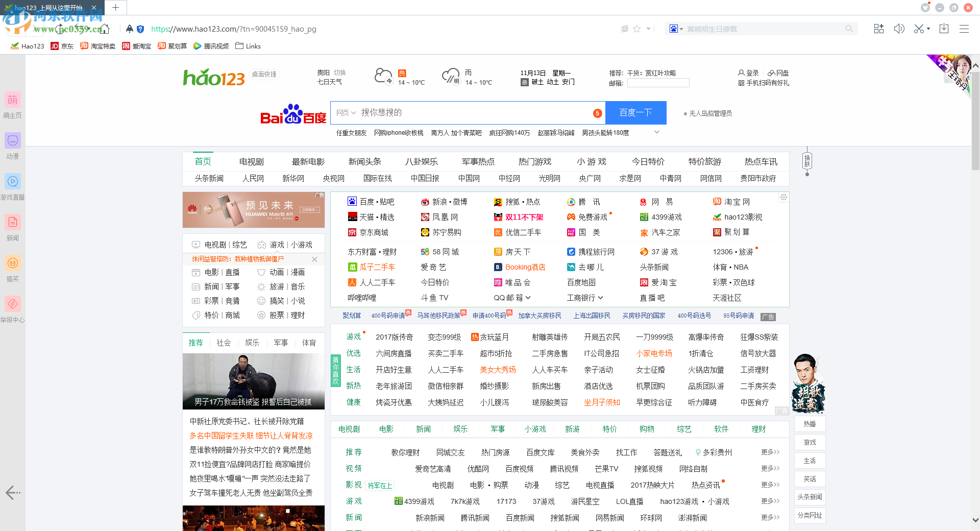This screenshot has height=531, width=980.
Task: Open the 网页 search type dropdown
Action: tap(347, 113)
